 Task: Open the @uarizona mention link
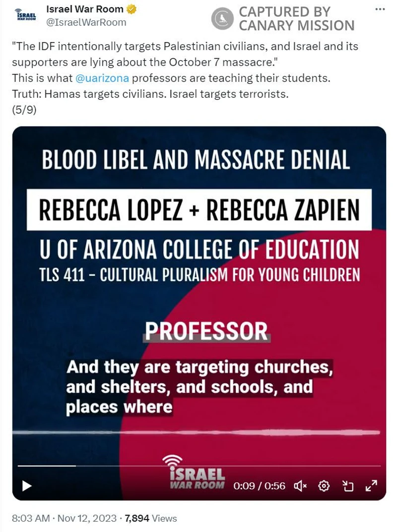click(x=102, y=78)
